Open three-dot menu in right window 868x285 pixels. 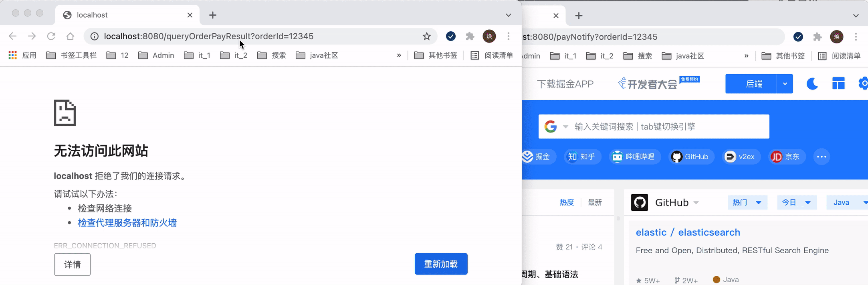click(856, 37)
